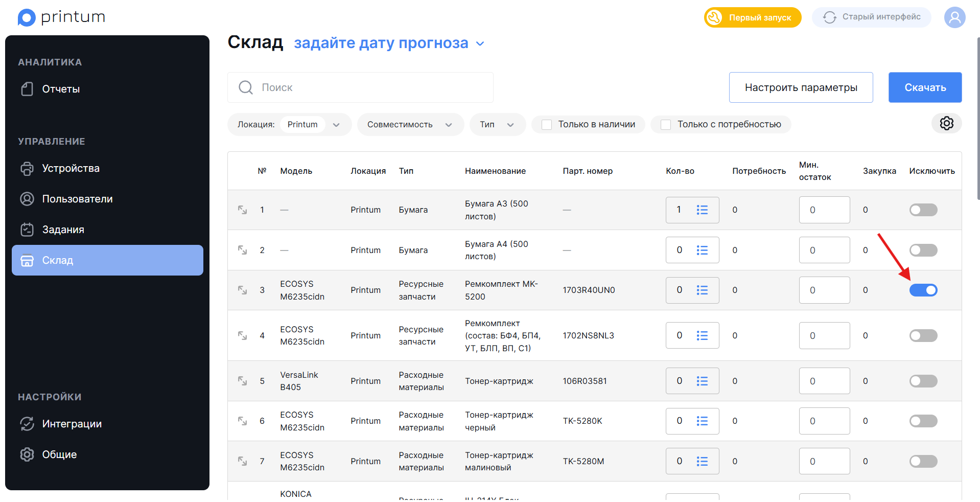Click the page vertical scrollbar
This screenshot has width=980, height=502.
pyautogui.click(x=978, y=118)
